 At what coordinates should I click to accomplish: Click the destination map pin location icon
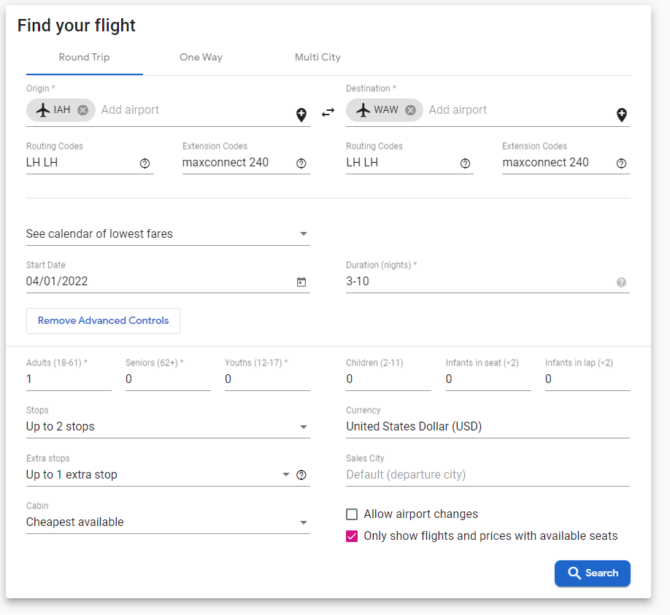tap(621, 115)
